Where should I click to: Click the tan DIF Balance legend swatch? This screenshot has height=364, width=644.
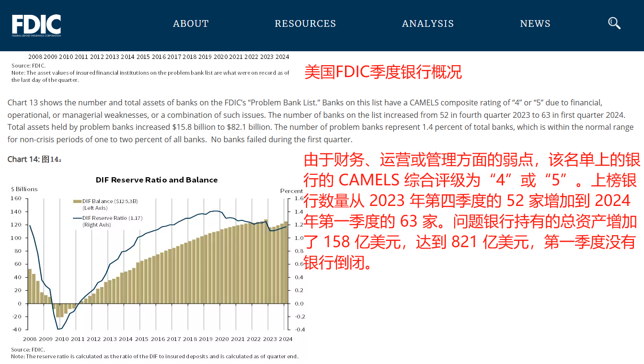pyautogui.click(x=77, y=202)
